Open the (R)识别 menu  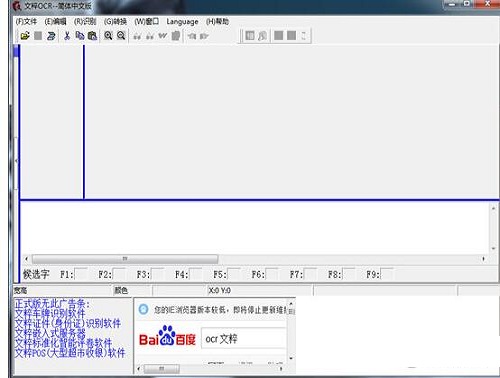pos(85,22)
